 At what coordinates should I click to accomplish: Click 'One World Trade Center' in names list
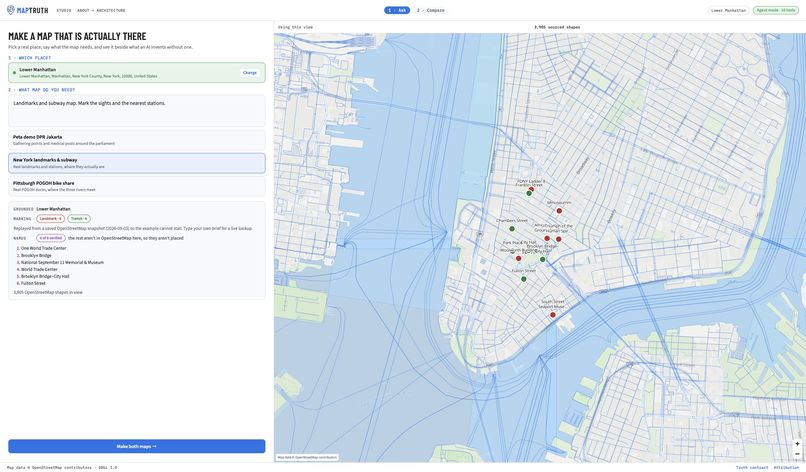44,248
